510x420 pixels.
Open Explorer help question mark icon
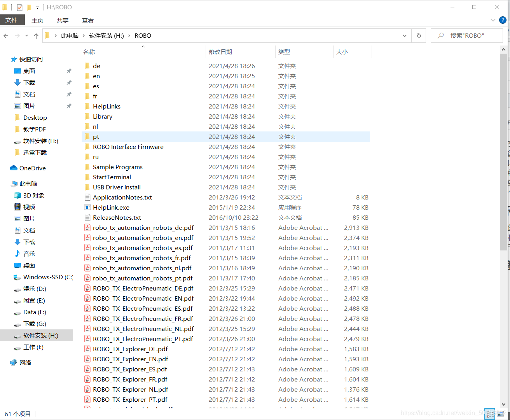(x=503, y=20)
